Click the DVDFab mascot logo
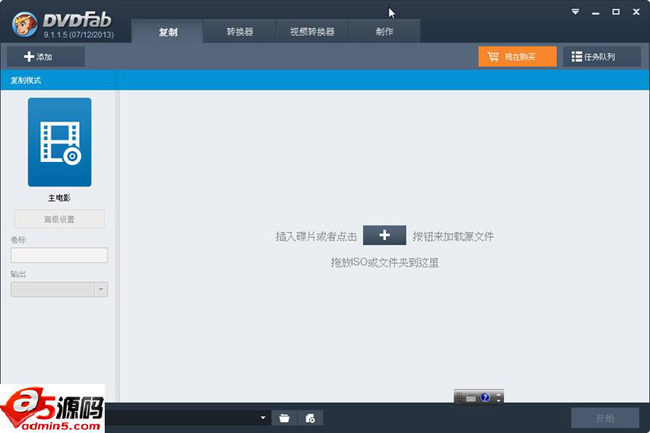Viewport: 650px width, 433px height. (25, 24)
